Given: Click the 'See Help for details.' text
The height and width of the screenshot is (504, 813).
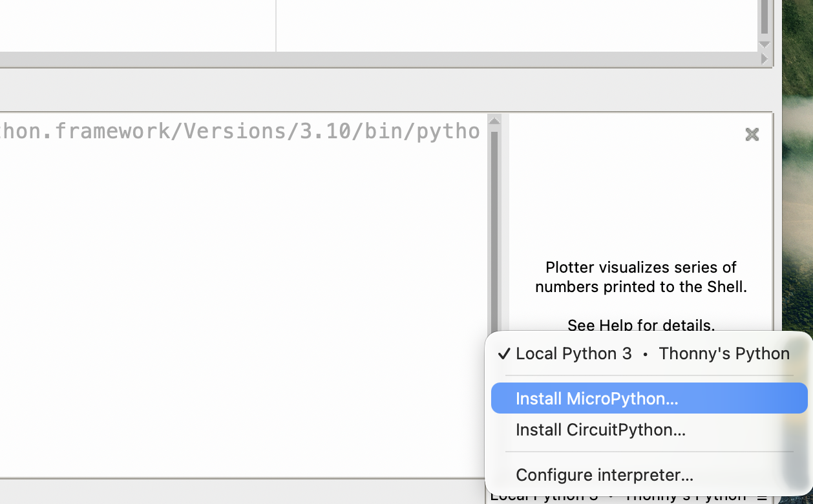Looking at the screenshot, I should [641, 325].
